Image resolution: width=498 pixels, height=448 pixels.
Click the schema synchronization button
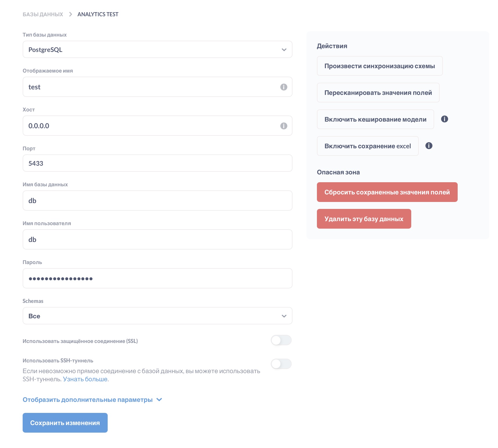(x=380, y=66)
